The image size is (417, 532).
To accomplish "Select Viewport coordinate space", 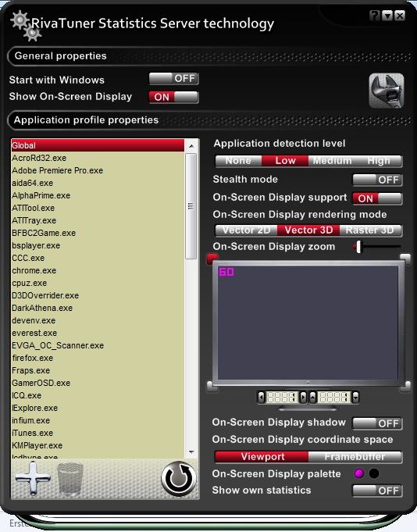I will [262, 456].
